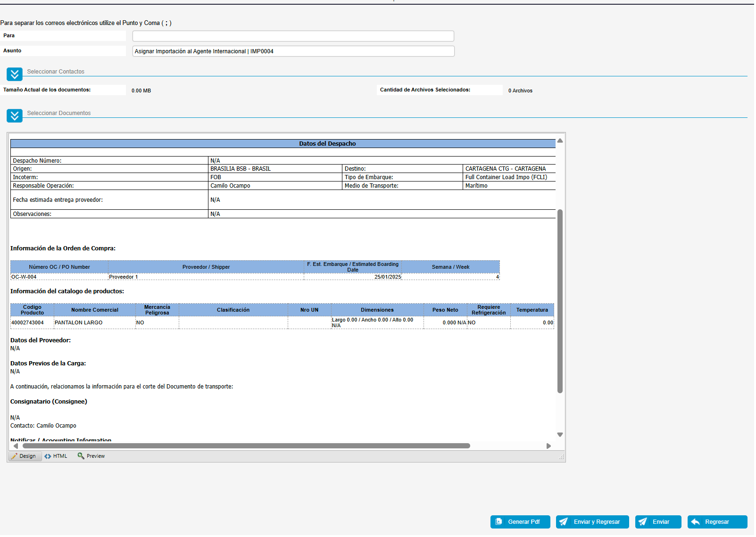This screenshot has width=756, height=537.
Task: Click the vertical scrollbar thumb in editor
Action: 560,302
